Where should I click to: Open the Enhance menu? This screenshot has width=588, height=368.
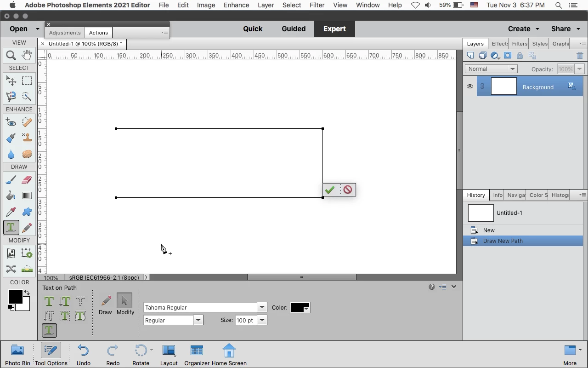[237, 5]
